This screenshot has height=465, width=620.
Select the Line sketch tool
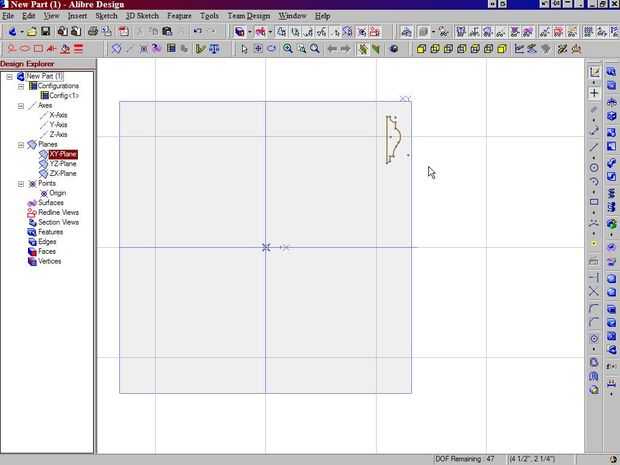pyautogui.click(x=594, y=147)
